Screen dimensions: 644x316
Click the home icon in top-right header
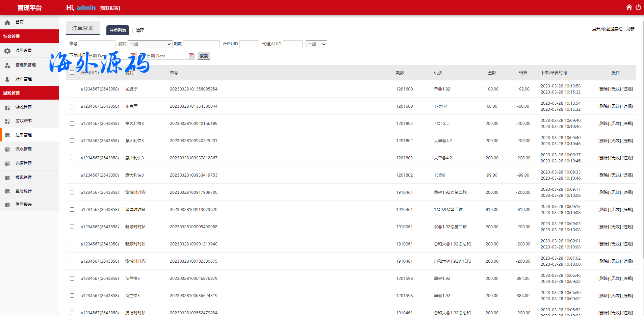click(629, 7)
